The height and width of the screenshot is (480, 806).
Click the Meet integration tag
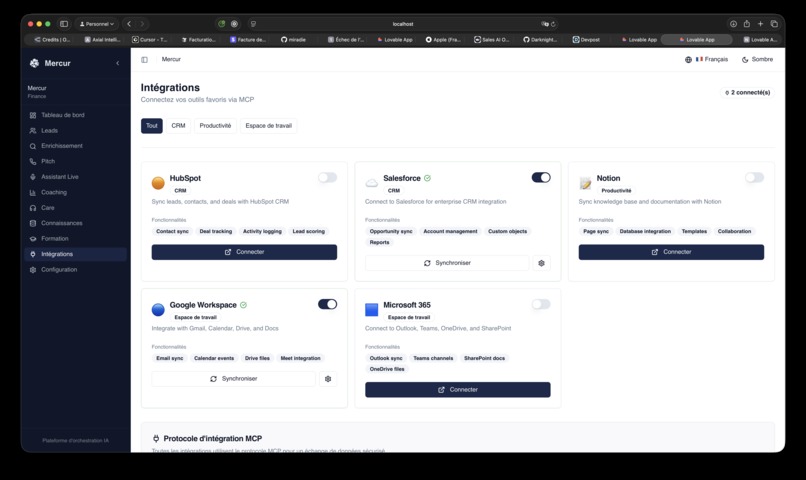[300, 359]
